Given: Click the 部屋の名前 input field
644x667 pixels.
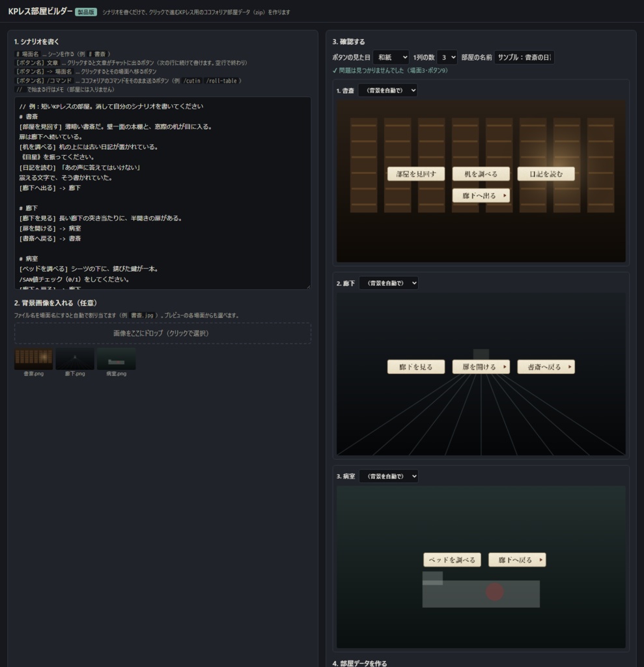Looking at the screenshot, I should pos(524,57).
